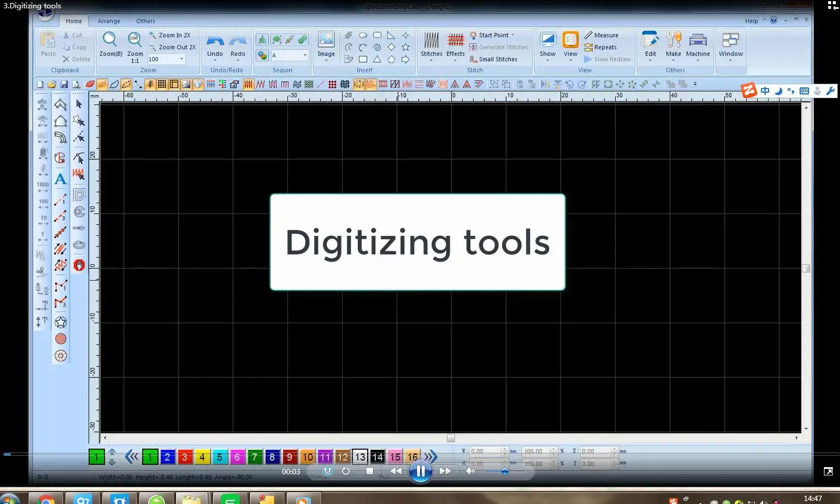The width and height of the screenshot is (840, 504).
Task: Show previous colors in the palette
Action: pos(131,457)
